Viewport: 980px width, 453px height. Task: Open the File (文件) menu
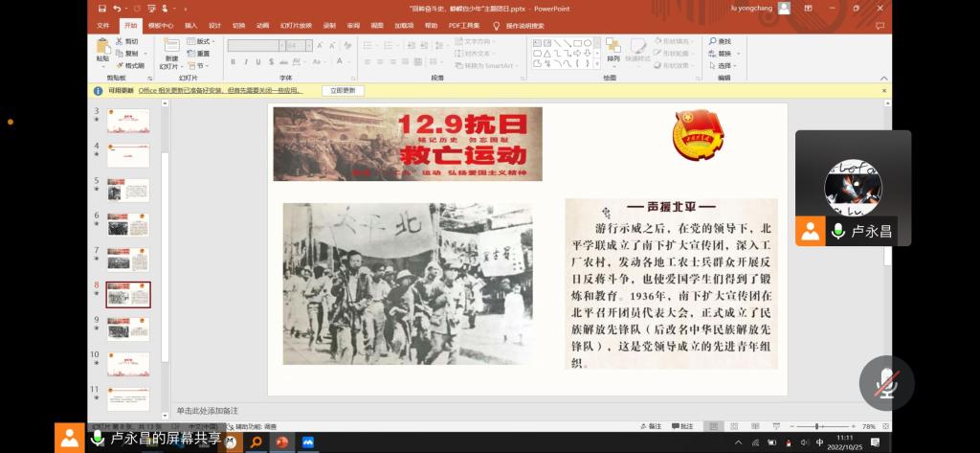[x=103, y=26]
